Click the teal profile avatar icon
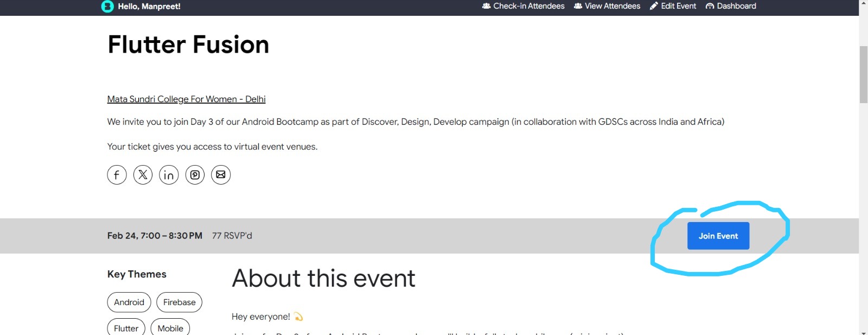 coord(107,7)
